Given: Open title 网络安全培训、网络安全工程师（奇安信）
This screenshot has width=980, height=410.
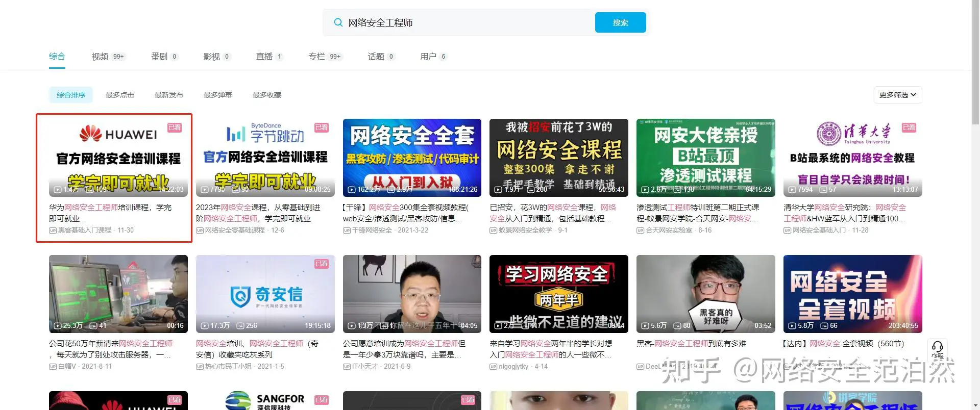Looking at the screenshot, I should 257,349.
